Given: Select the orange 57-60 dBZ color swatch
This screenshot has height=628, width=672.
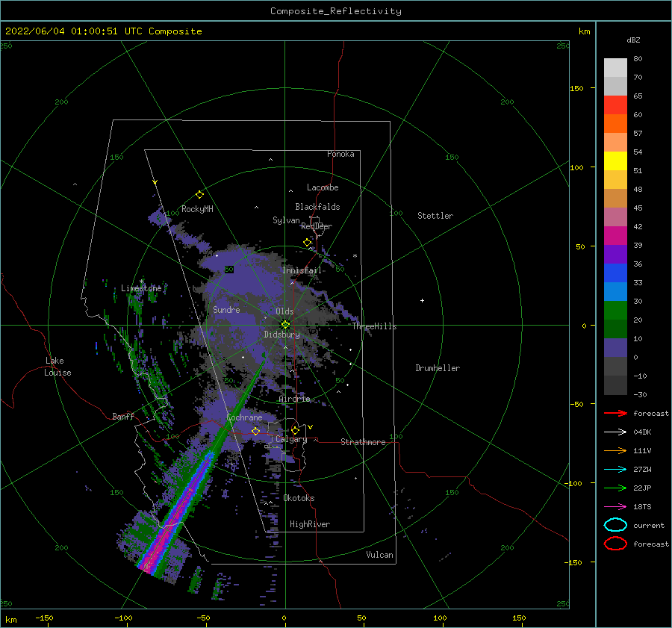Looking at the screenshot, I should 615,124.
